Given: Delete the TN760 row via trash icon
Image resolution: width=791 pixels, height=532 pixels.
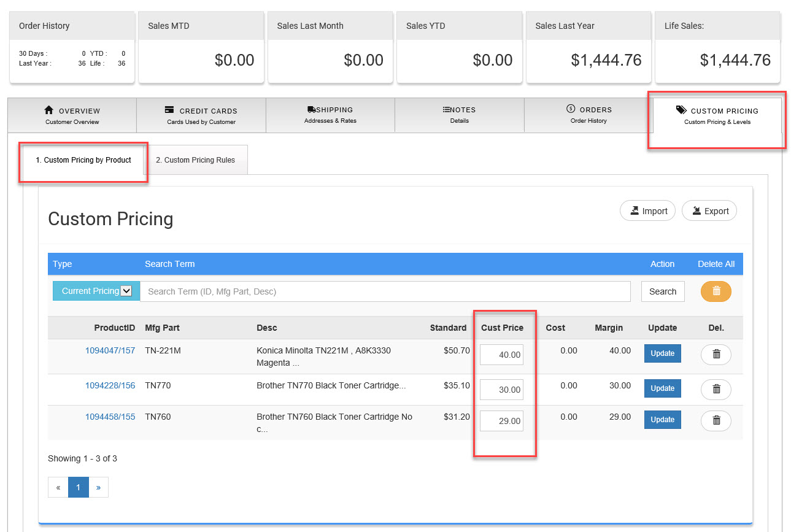Looking at the screenshot, I should click(x=716, y=420).
